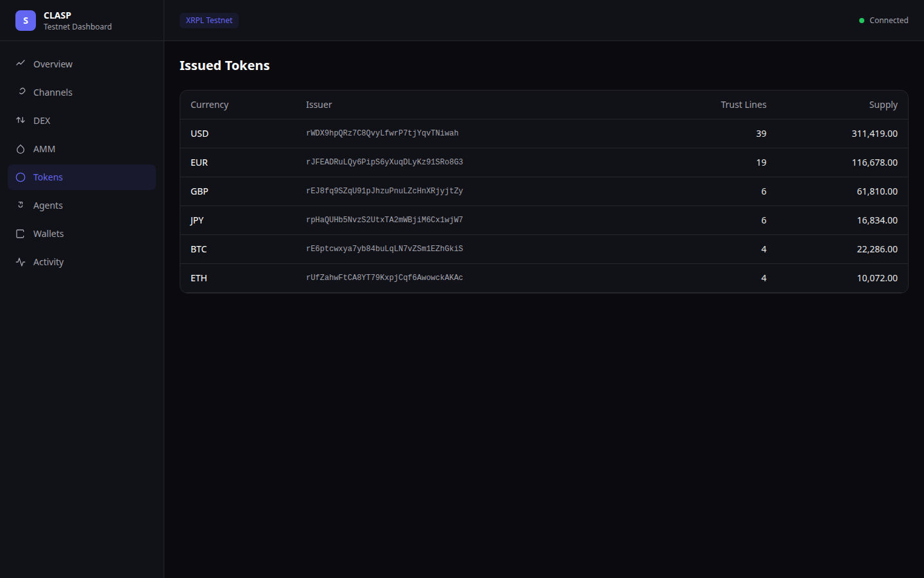Click the Activity waveform icon
Image resolution: width=924 pixels, height=578 pixels.
coord(21,261)
